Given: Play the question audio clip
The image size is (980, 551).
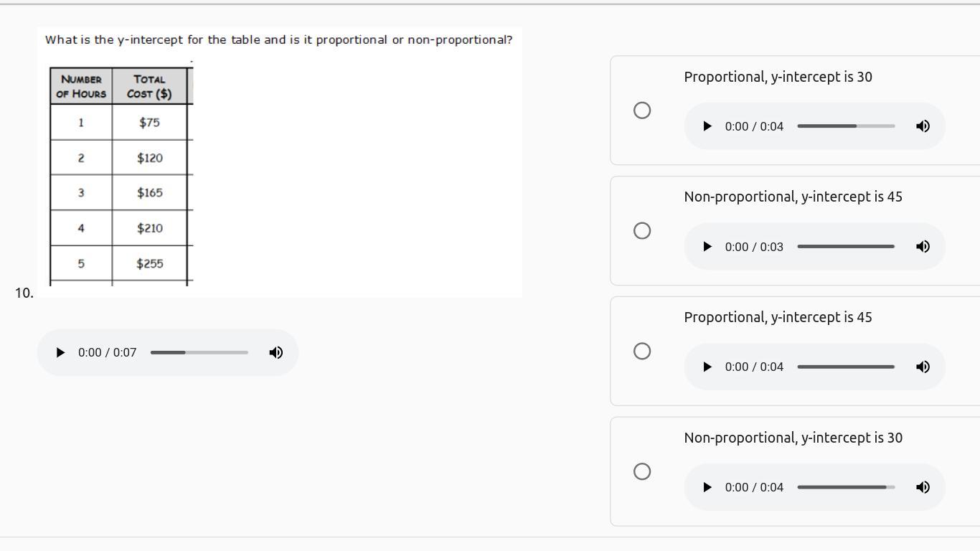Looking at the screenshot, I should [61, 352].
